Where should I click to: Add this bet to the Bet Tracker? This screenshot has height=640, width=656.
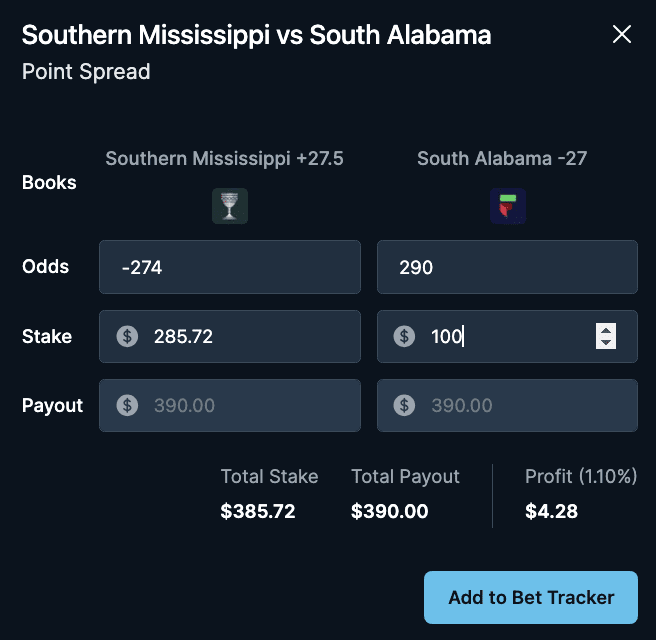point(530,597)
